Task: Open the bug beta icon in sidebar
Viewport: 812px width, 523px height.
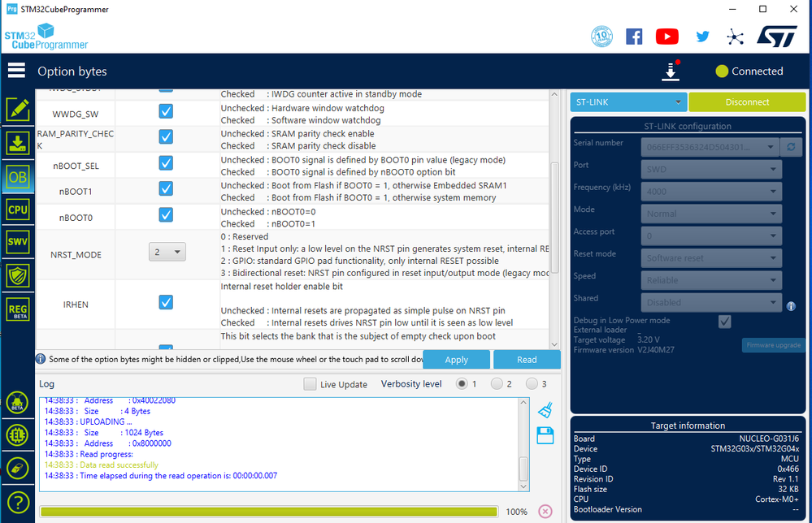Action: click(18, 403)
